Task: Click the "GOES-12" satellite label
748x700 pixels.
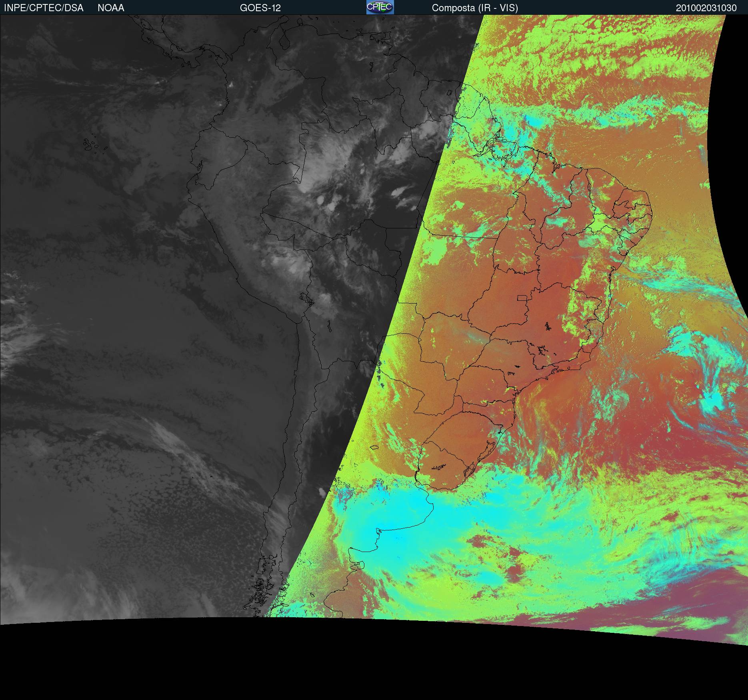Action: pyautogui.click(x=260, y=8)
